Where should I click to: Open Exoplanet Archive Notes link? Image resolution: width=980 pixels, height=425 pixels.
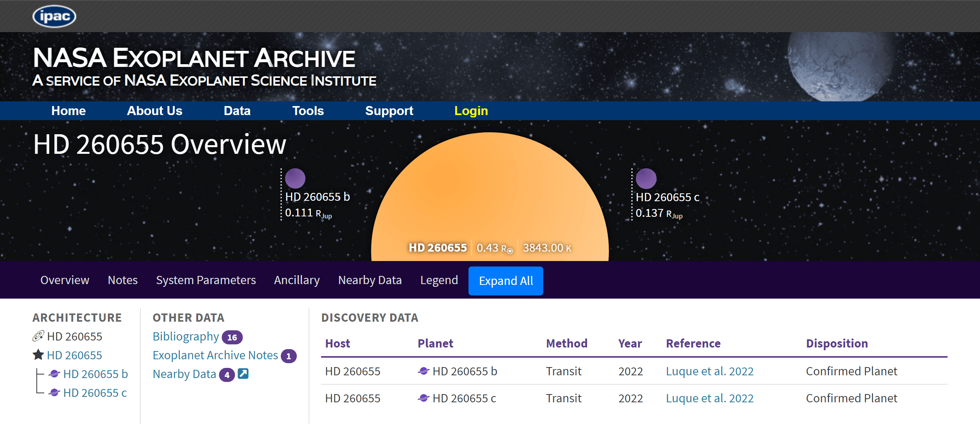[x=215, y=355]
